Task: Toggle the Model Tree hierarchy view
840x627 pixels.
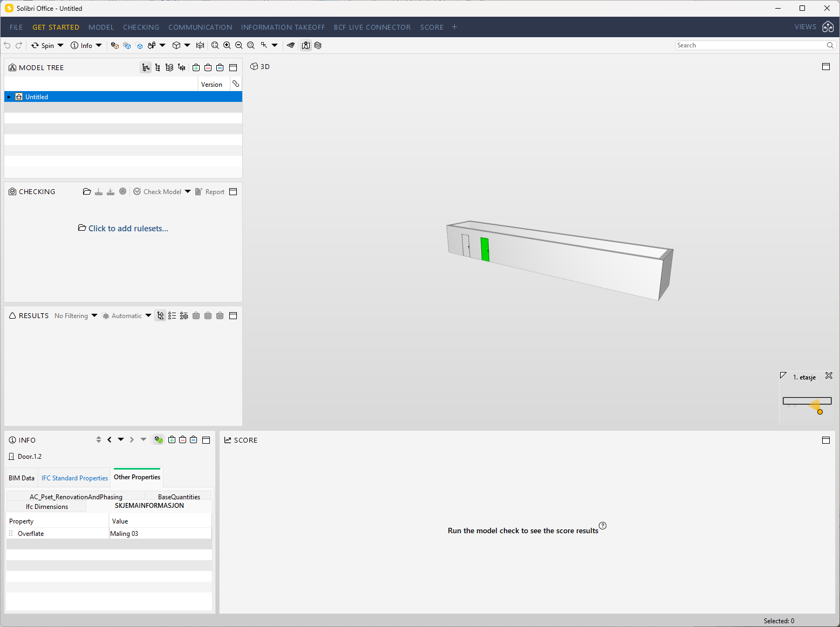Action: pyautogui.click(x=146, y=68)
